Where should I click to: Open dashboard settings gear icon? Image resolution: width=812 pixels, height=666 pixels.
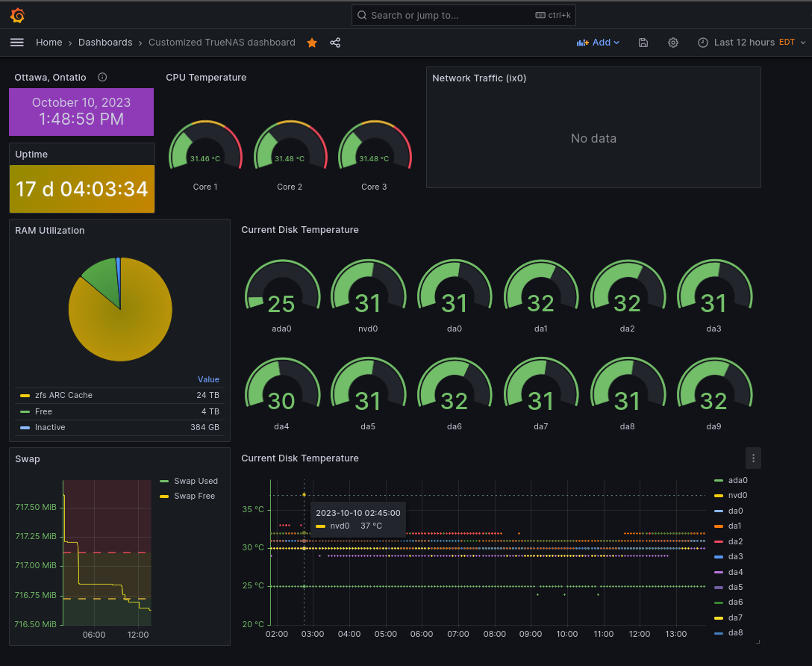click(673, 43)
